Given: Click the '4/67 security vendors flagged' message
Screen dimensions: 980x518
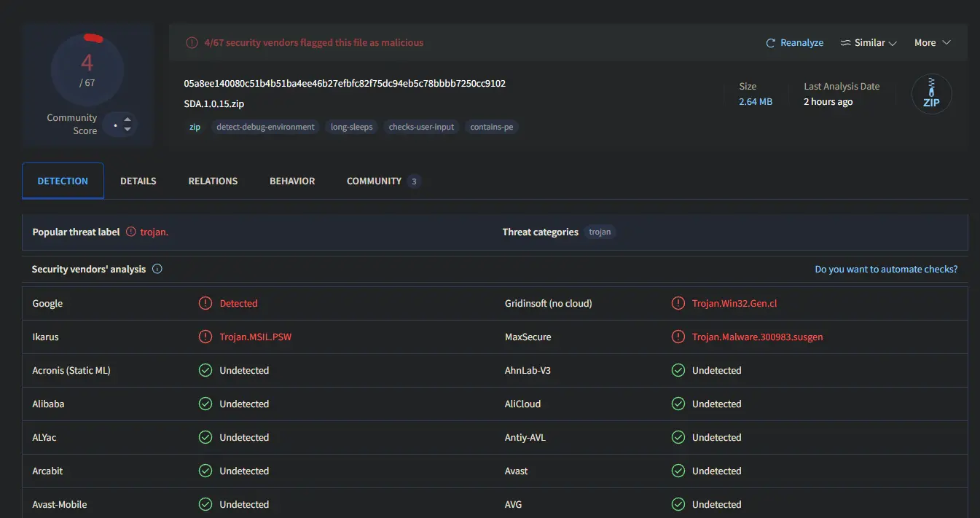Looking at the screenshot, I should coord(314,43).
